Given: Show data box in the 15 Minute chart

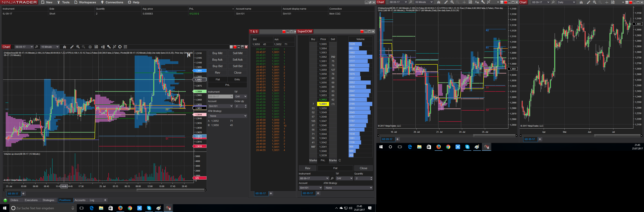Looking at the screenshot, I should (x=96, y=47).
